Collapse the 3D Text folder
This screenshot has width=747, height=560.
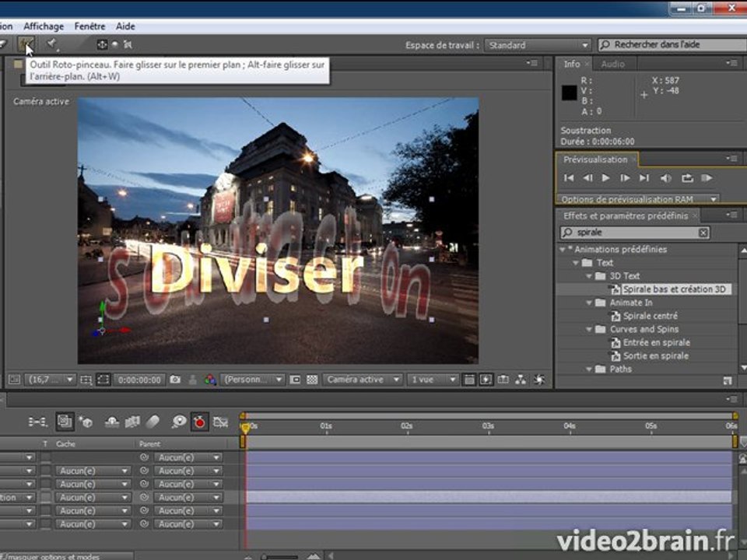pos(589,275)
